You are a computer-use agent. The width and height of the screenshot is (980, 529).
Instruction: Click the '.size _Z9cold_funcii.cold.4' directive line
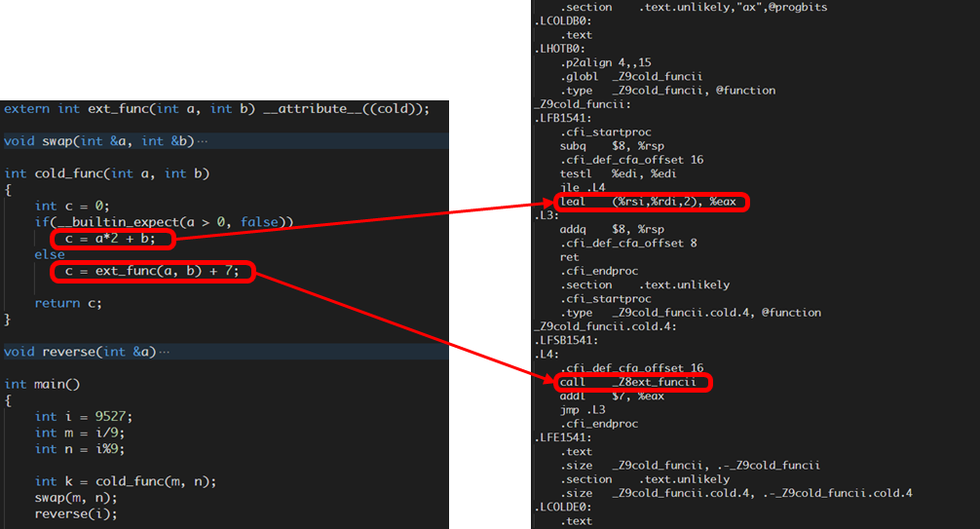pyautogui.click(x=735, y=493)
